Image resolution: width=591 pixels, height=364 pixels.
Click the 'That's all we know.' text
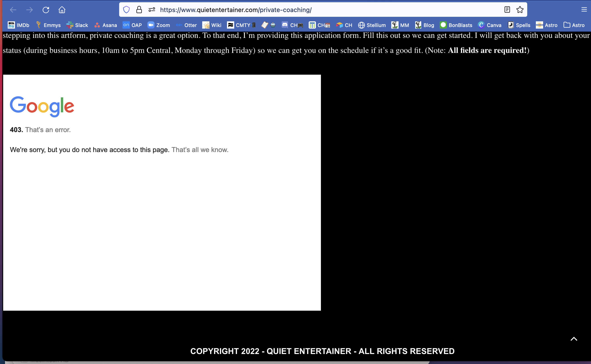click(x=200, y=150)
